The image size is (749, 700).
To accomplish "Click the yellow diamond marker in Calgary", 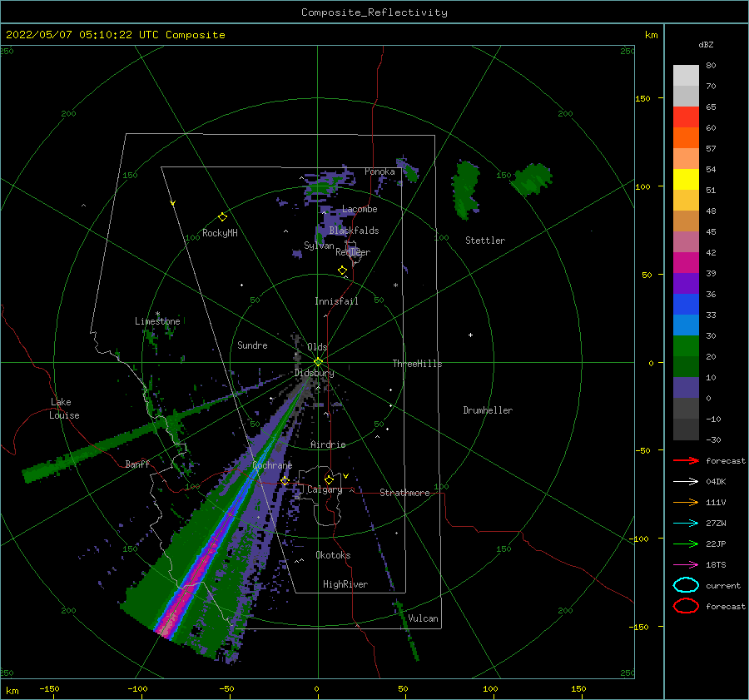I will 329,479.
